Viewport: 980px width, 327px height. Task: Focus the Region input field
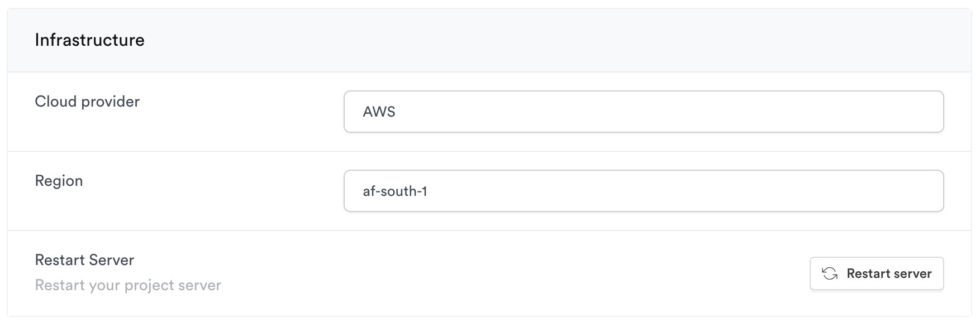click(x=644, y=191)
